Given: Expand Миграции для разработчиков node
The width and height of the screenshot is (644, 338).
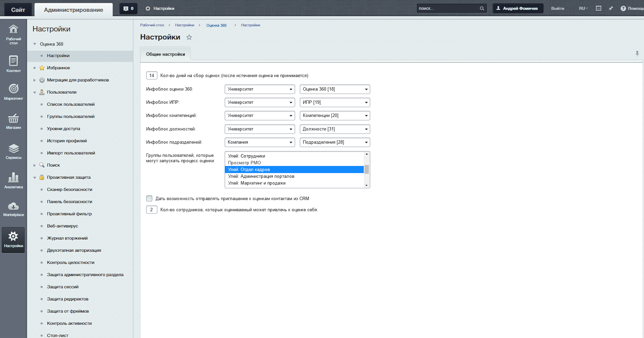Looking at the screenshot, I should coord(35,80).
